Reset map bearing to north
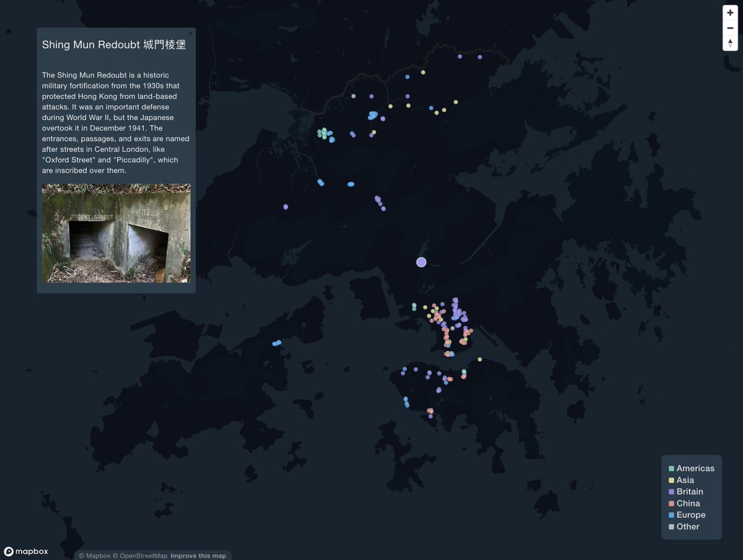Screen dimensions: 743x560 coord(730,43)
